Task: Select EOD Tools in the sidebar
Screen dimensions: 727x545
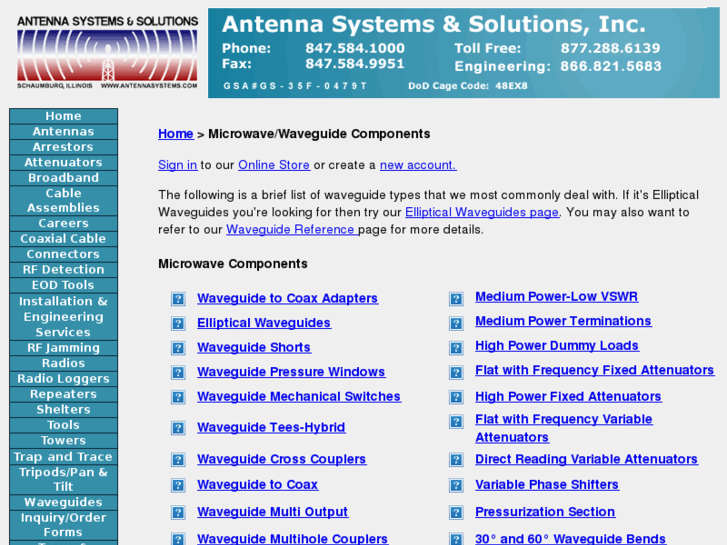Action: (64, 285)
